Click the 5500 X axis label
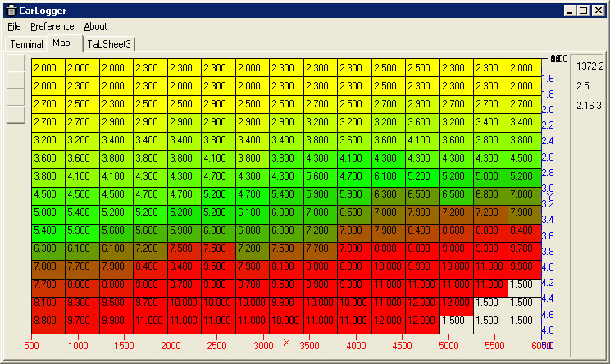 (494, 345)
